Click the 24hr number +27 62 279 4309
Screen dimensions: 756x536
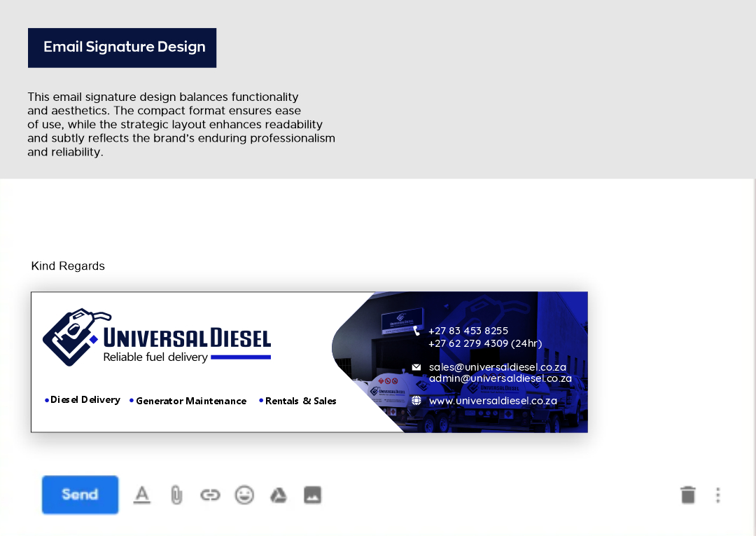tap(484, 343)
